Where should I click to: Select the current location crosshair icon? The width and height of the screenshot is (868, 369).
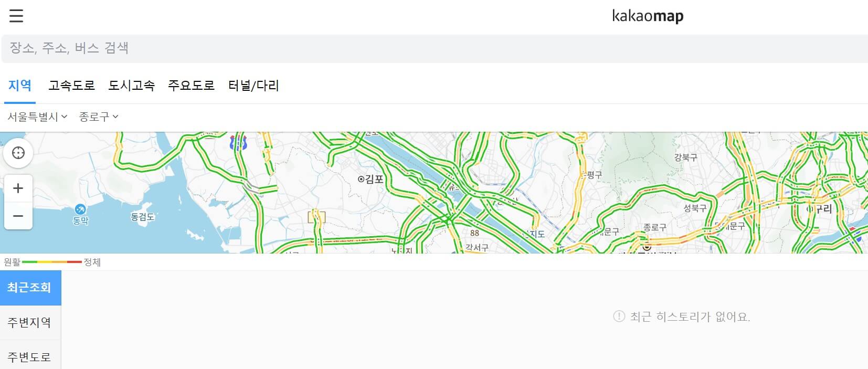pyautogui.click(x=18, y=153)
